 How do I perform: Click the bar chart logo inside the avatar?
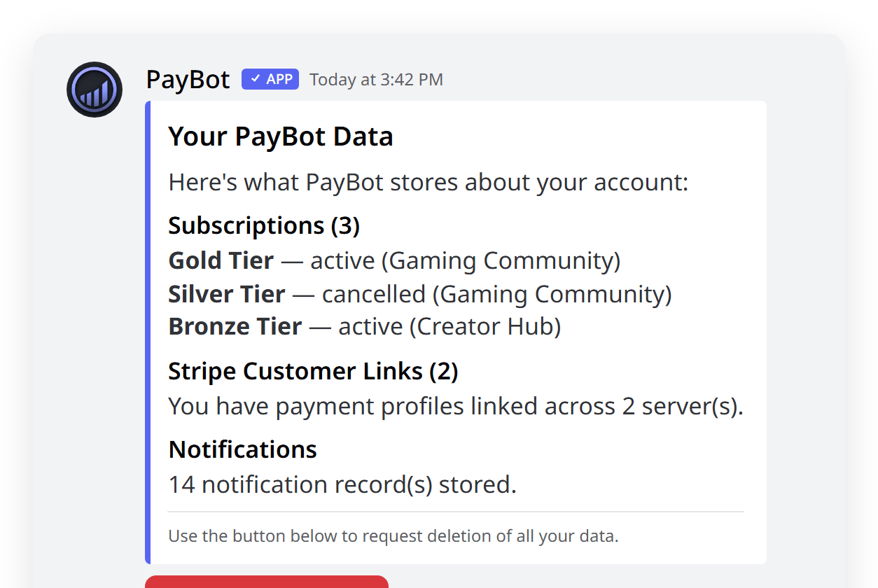tap(94, 94)
